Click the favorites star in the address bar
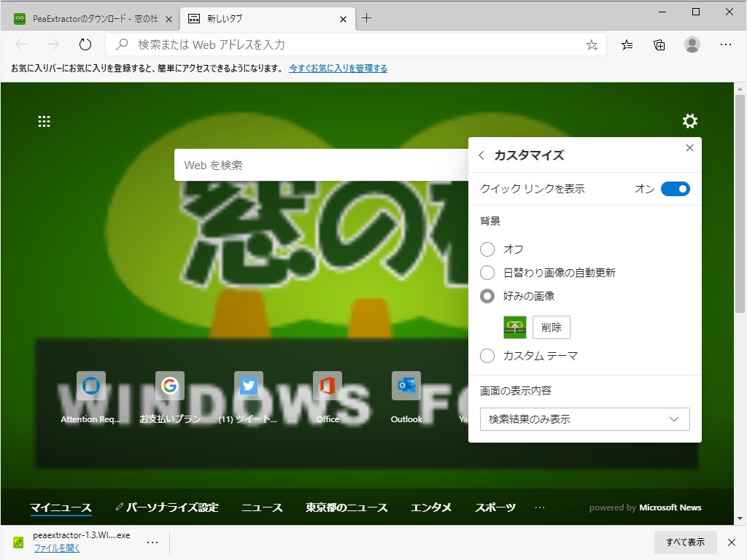 (x=591, y=44)
